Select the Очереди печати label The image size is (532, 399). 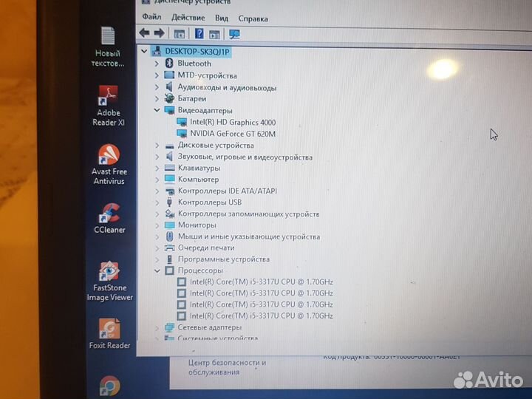(x=206, y=248)
